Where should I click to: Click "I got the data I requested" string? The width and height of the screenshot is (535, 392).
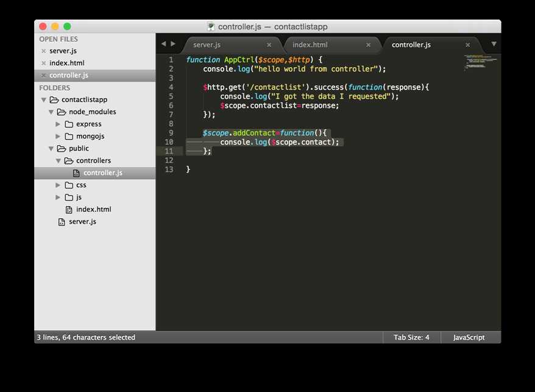[331, 97]
